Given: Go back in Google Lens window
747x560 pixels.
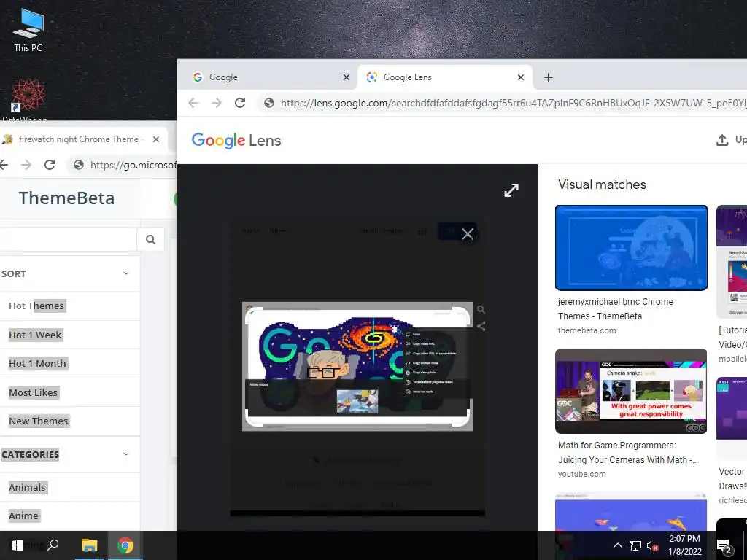Looking at the screenshot, I should [x=193, y=103].
